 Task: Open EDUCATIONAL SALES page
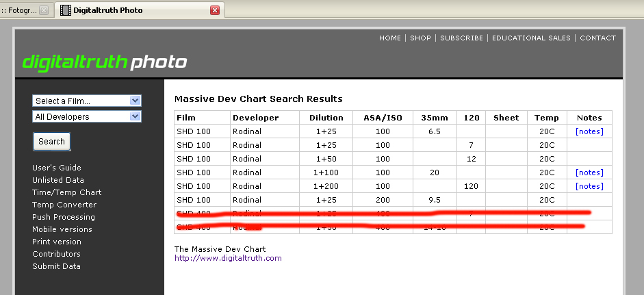[531, 38]
